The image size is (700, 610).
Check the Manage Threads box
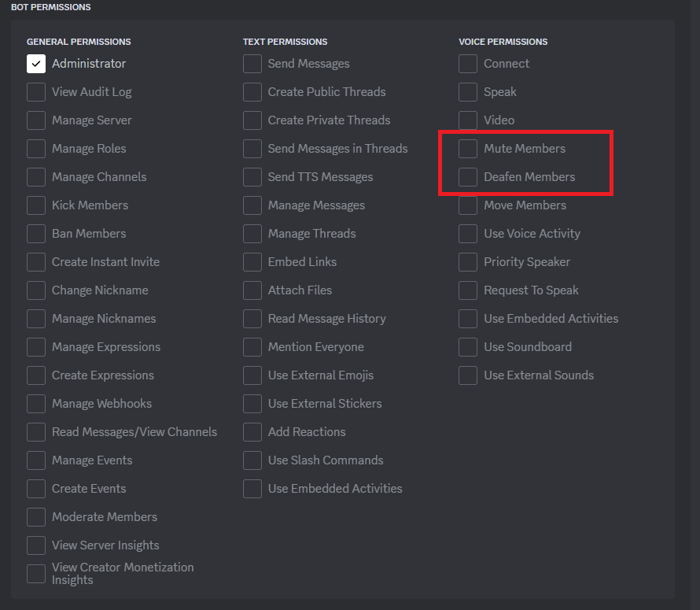coord(252,234)
